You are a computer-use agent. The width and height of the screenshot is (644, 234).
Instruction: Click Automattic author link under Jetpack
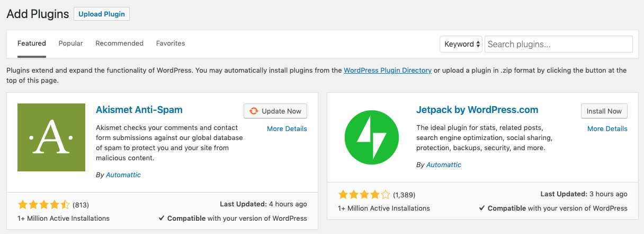(x=443, y=164)
